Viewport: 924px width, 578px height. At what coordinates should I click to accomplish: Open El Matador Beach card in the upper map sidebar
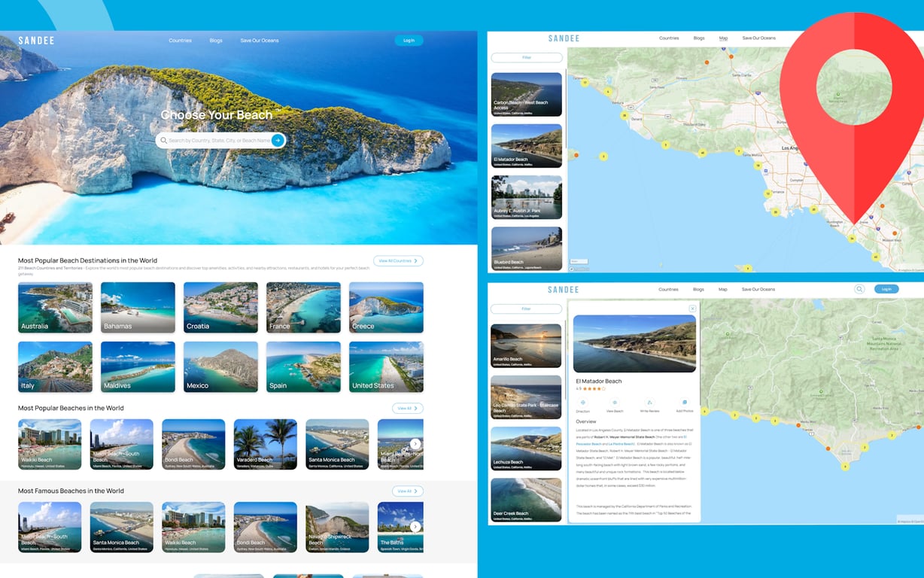(527, 145)
